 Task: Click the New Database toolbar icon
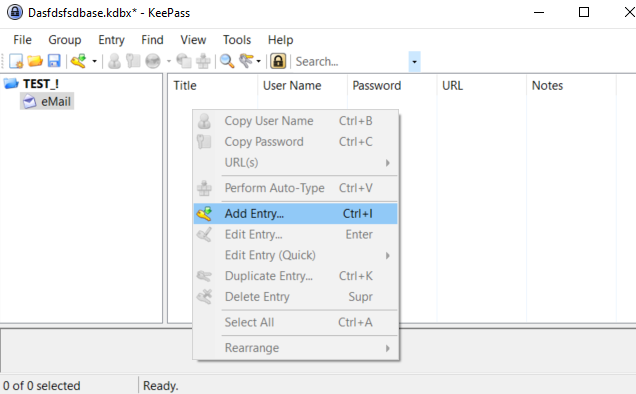[x=16, y=61]
